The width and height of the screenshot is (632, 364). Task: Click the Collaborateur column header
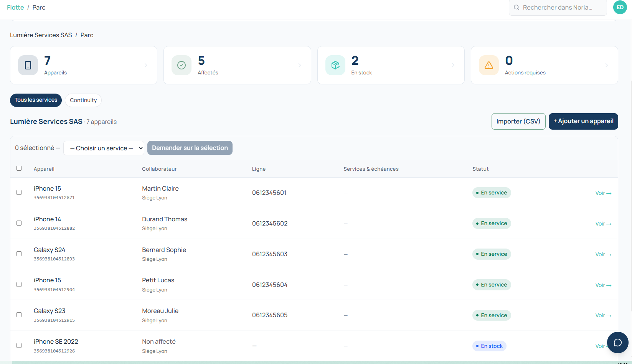[x=159, y=169]
